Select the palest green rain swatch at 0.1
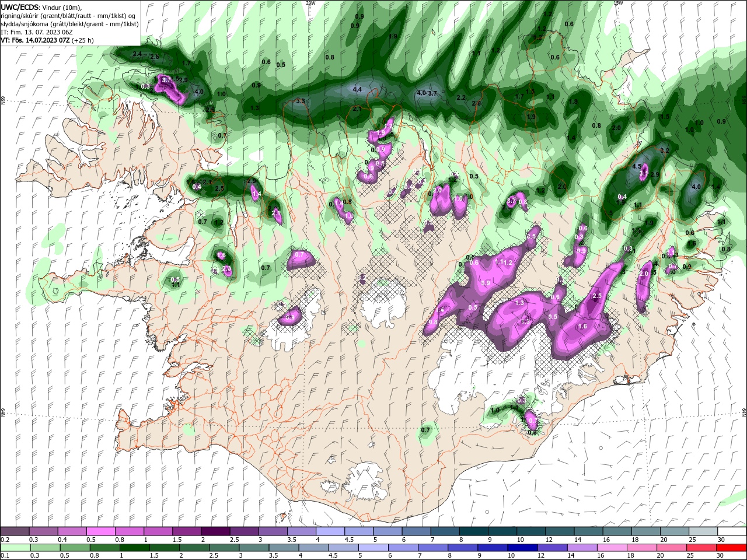Viewport: 747px width, 560px height. [15, 548]
